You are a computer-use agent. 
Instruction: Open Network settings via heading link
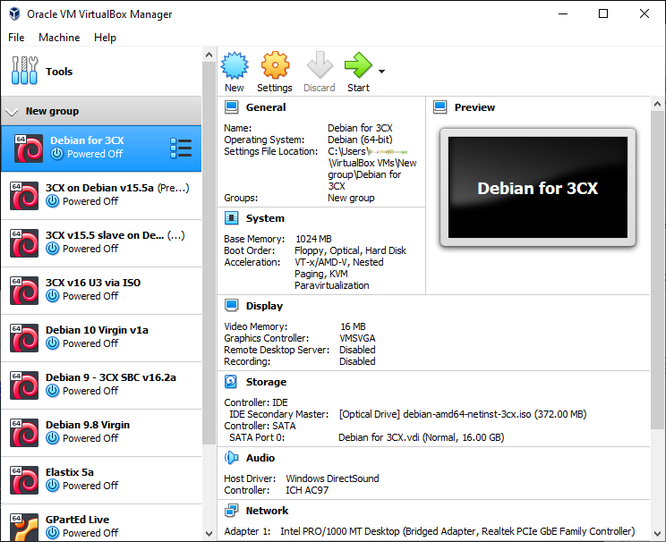tap(267, 511)
